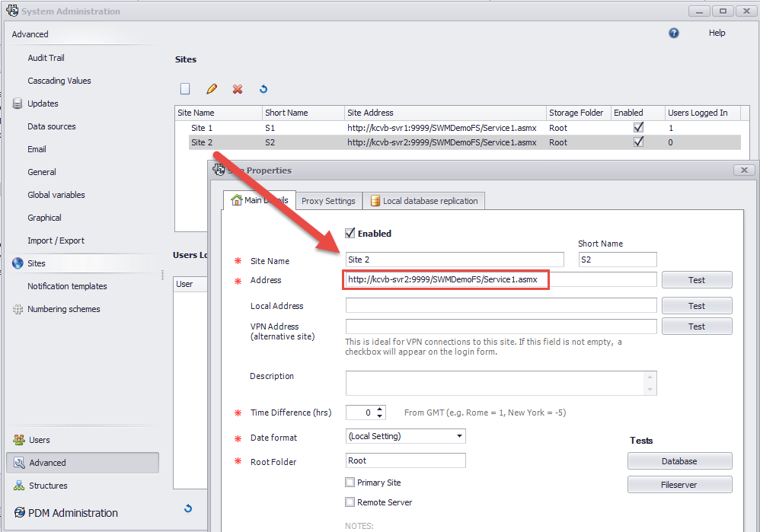
Task: Delete Site 2 using the red X icon
Action: 237,89
